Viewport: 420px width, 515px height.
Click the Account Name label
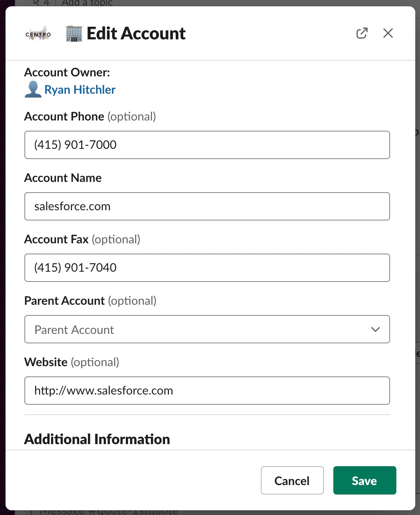coord(63,178)
